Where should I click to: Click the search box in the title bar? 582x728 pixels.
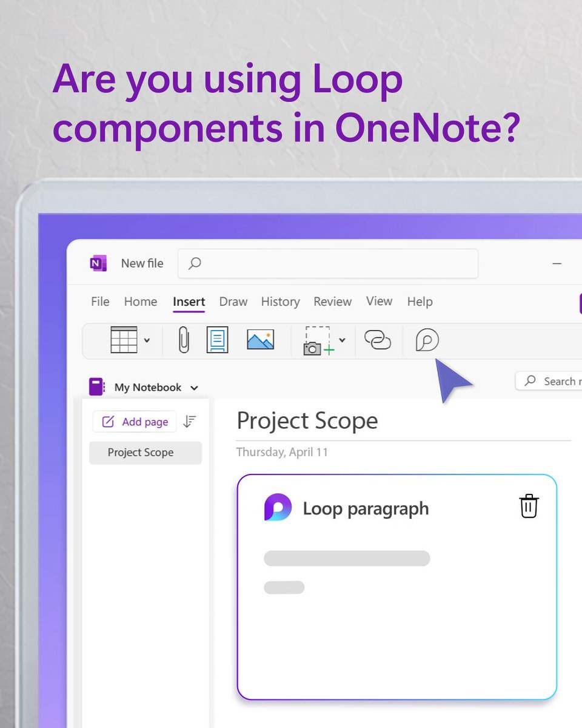(x=328, y=263)
